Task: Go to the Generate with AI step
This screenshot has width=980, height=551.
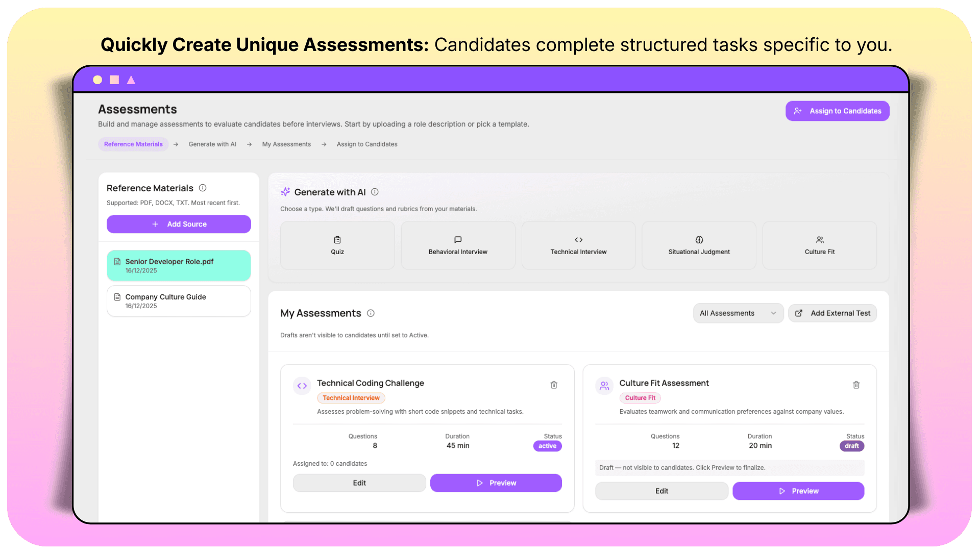Action: [212, 144]
